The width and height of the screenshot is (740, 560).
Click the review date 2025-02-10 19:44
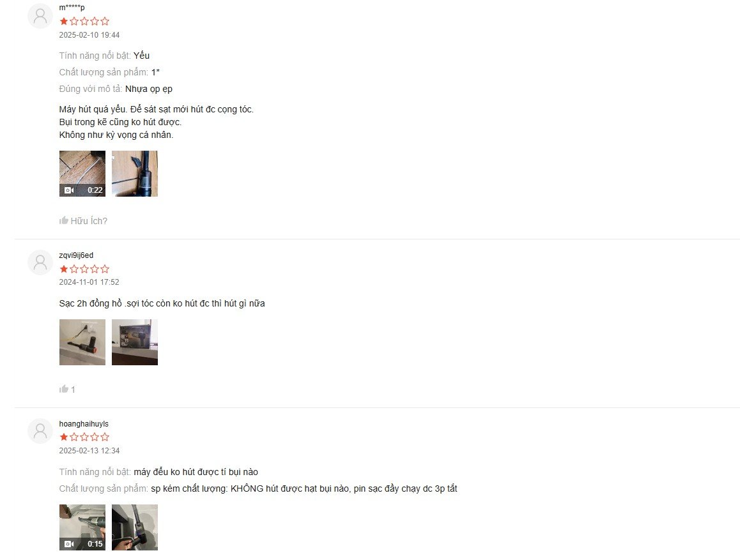tap(89, 35)
